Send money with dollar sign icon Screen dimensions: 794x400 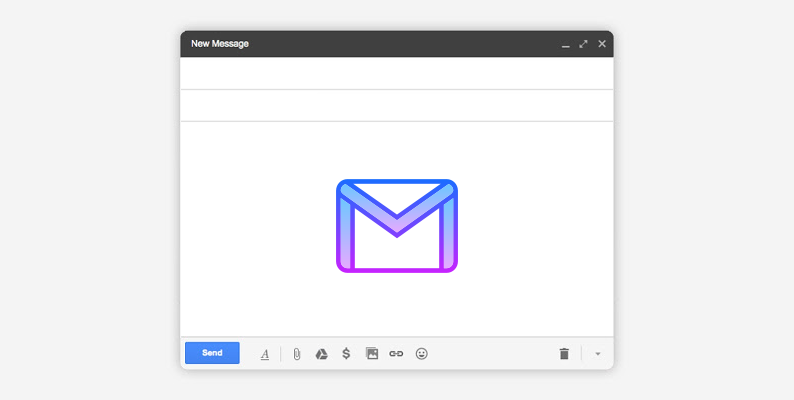click(346, 353)
